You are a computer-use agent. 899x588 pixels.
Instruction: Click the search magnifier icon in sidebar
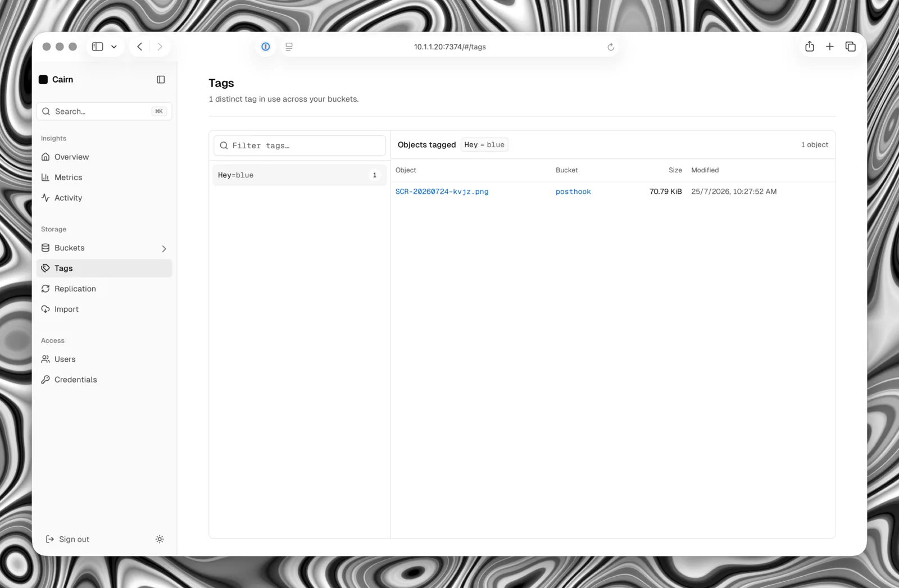46,111
